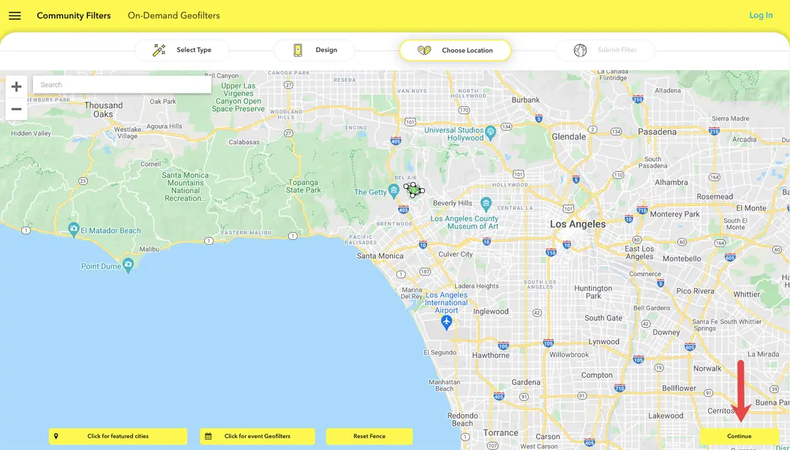Image resolution: width=790 pixels, height=450 pixels.
Task: Click the Calabasas map label
Action: coord(244,142)
